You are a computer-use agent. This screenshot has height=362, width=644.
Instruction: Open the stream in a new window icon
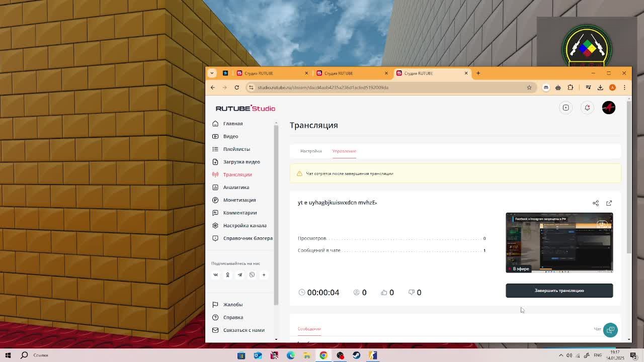point(609,203)
